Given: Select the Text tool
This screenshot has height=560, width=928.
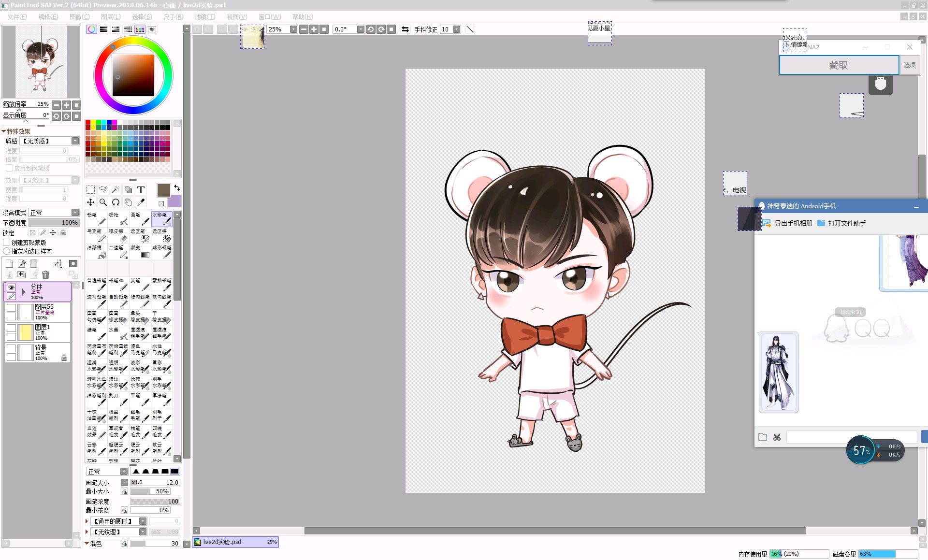Looking at the screenshot, I should (x=141, y=189).
